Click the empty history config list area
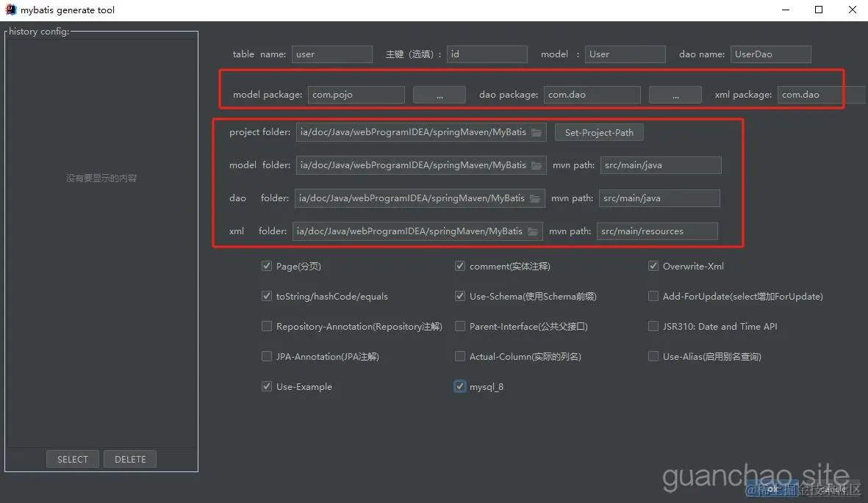Viewport: 868px width, 503px height. click(x=101, y=244)
